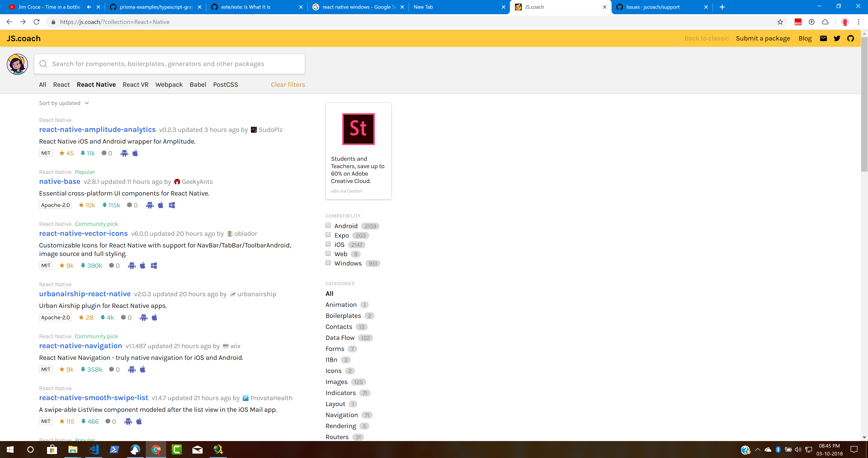Enable the Windows compatibility filter

328,262
